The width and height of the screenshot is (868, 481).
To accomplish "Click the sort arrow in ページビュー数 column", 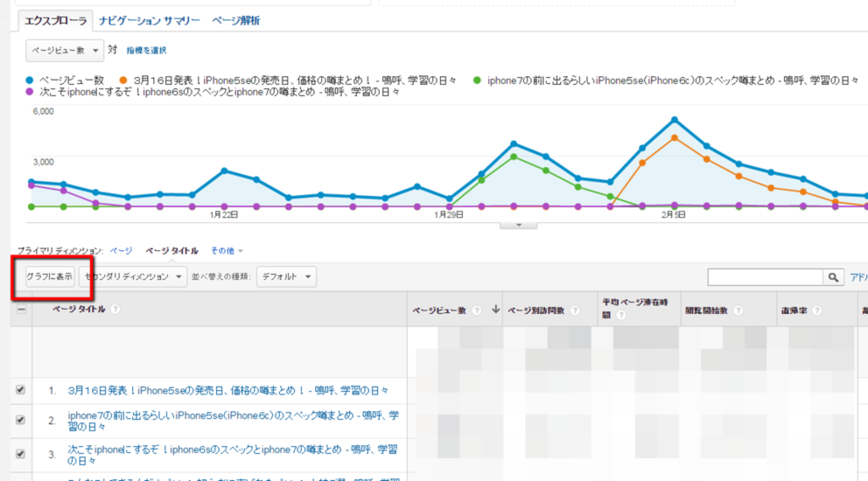I will 495,310.
